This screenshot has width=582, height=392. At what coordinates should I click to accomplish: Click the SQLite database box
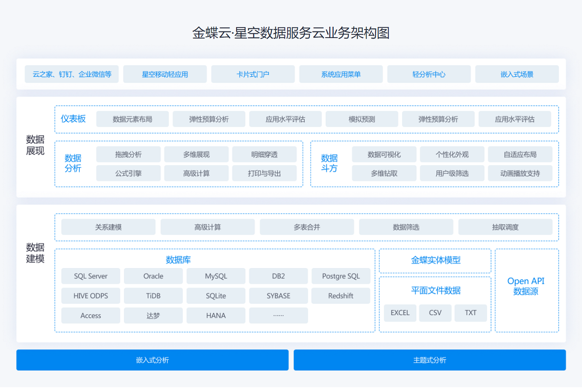pos(216,296)
